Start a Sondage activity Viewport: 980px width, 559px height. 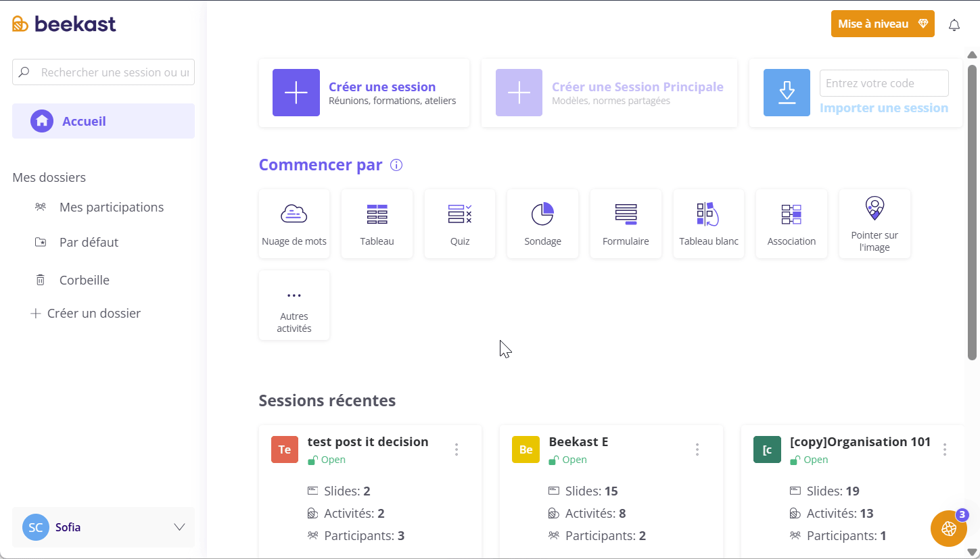tap(542, 224)
